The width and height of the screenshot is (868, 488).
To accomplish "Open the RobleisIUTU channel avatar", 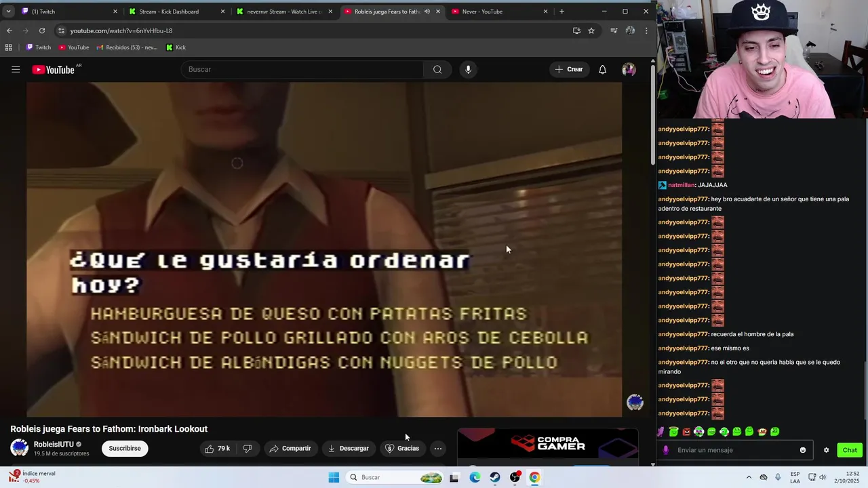I will click(20, 447).
